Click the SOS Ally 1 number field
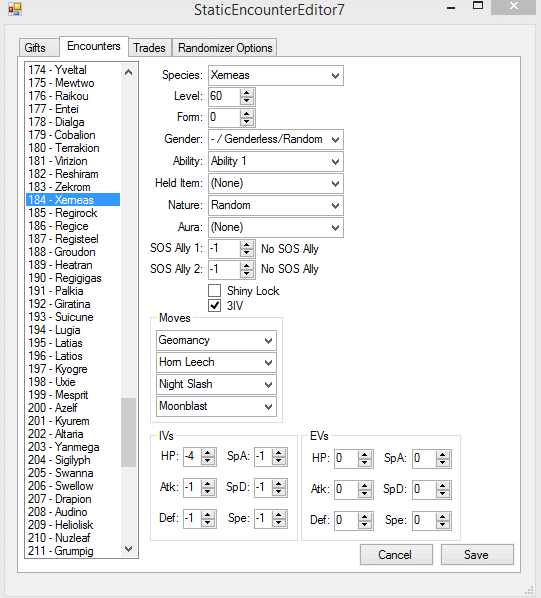The height and width of the screenshot is (598, 541). tap(225, 249)
